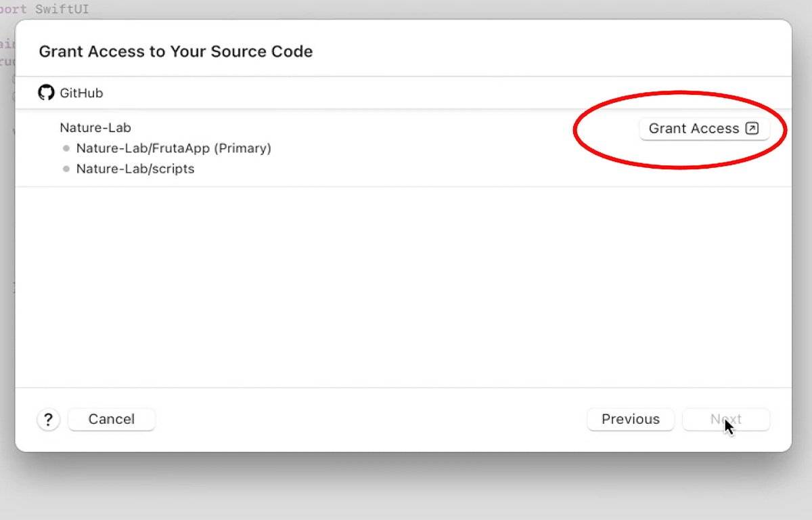Click the external-link arrow icon in Grant Access
Image resolution: width=812 pixels, height=520 pixels.
pyautogui.click(x=752, y=128)
